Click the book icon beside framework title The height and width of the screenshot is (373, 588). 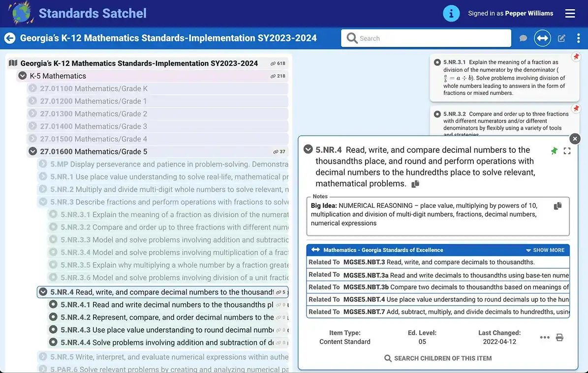pyautogui.click(x=13, y=63)
